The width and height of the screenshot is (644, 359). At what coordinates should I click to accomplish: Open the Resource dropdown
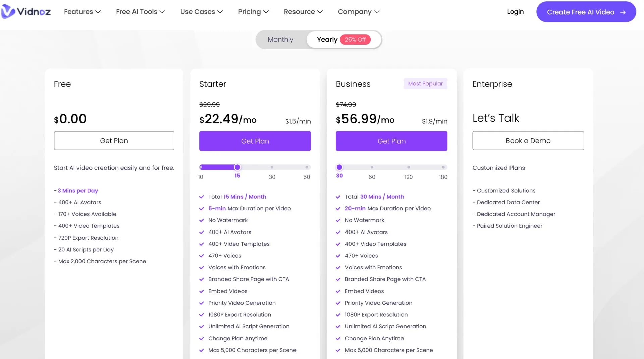pyautogui.click(x=303, y=12)
